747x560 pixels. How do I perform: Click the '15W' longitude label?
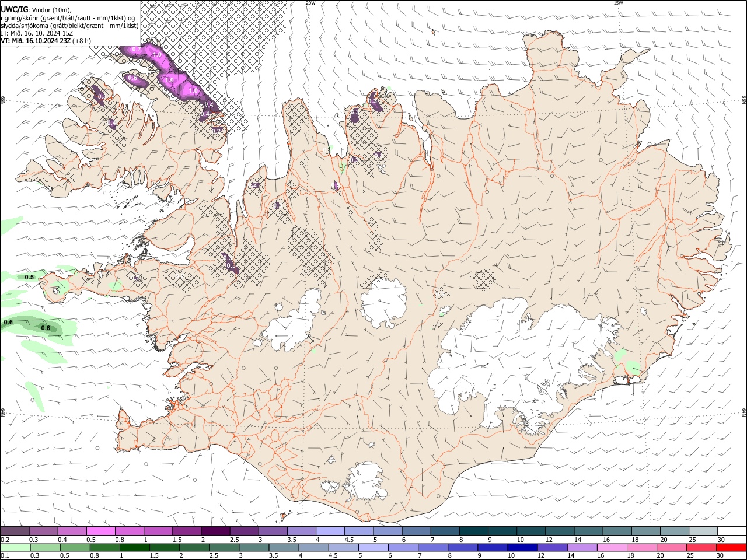[x=618, y=2]
